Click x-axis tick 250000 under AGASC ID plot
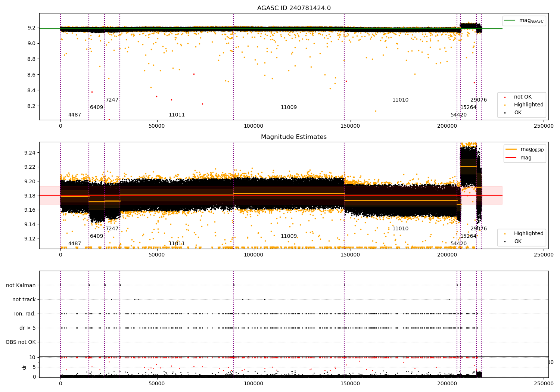 (544, 126)
